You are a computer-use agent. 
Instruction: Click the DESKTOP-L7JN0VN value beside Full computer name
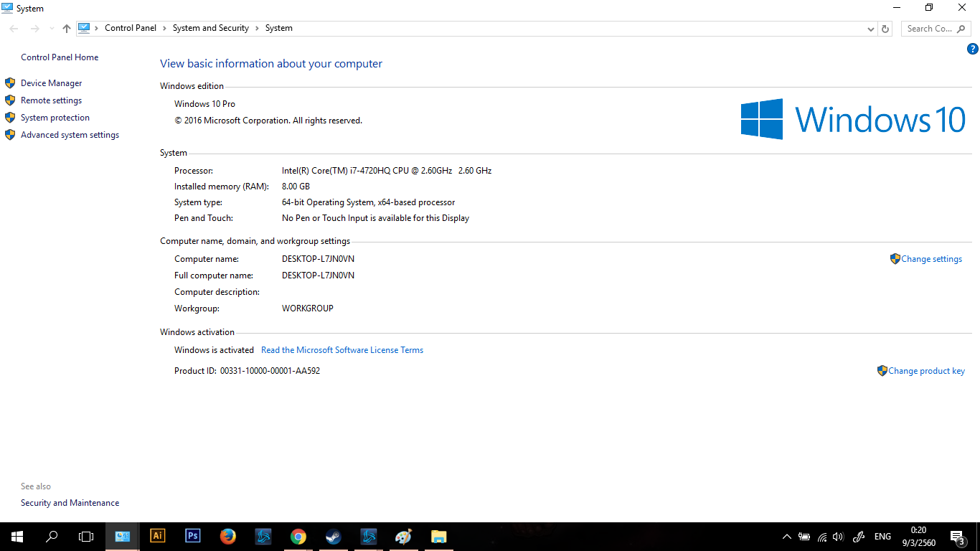tap(318, 275)
